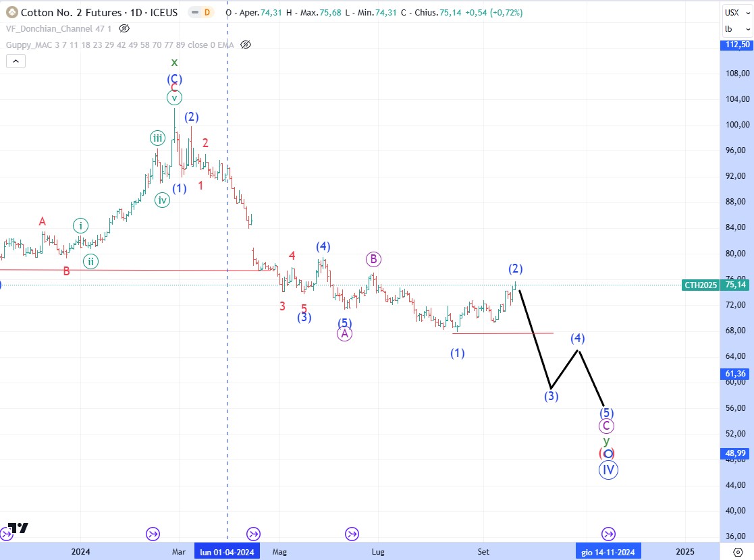Click the TradingView logo on the chart
754x560 pixels.
(x=18, y=528)
